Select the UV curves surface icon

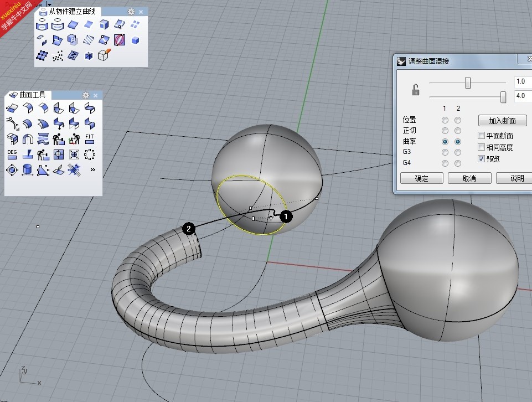[x=73, y=55]
